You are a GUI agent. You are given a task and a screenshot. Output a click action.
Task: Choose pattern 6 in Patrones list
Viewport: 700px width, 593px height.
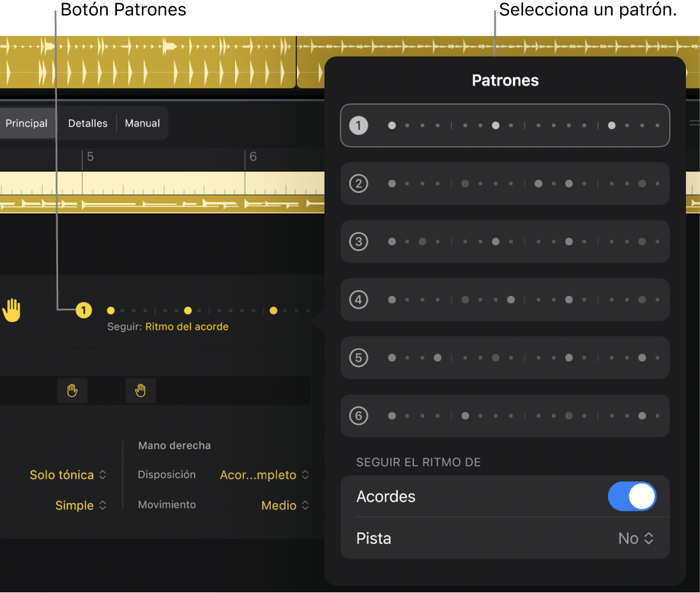[x=505, y=416]
